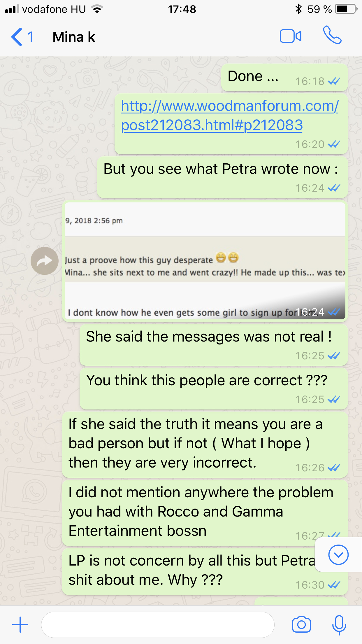Jump to latest messages with the down chevron
Screen dimensions: 362x644
tap(338, 554)
